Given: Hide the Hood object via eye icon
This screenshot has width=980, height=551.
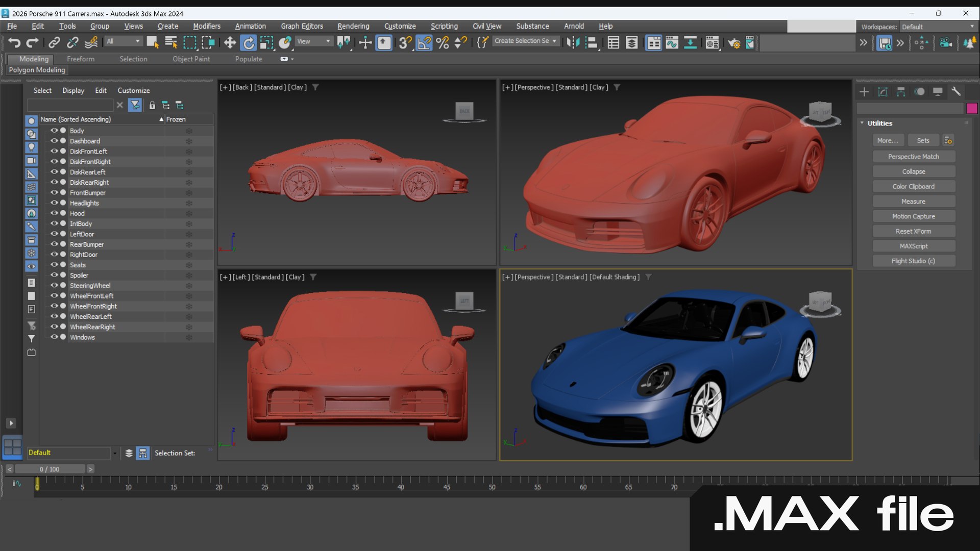Looking at the screenshot, I should click(54, 213).
